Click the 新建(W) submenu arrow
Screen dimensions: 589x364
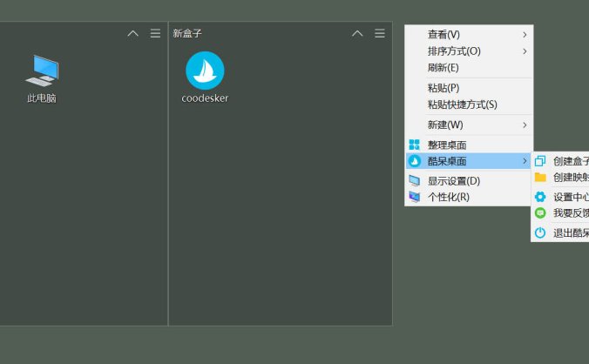coord(525,125)
